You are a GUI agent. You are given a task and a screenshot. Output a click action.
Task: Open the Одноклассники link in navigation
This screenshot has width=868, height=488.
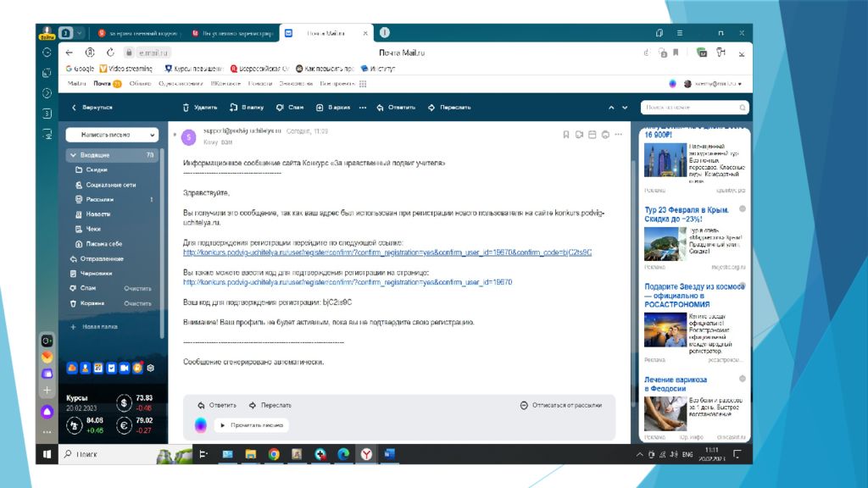tap(181, 84)
